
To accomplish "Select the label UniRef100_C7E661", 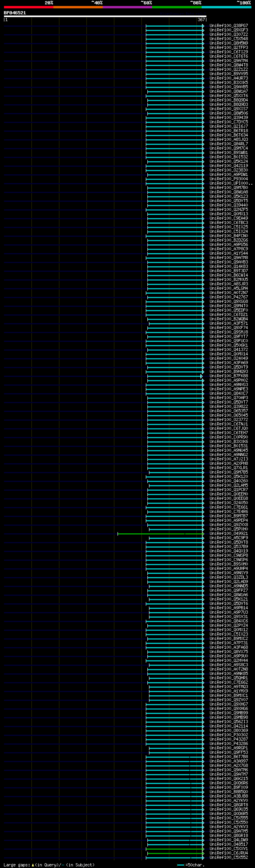I will pyautogui.click(x=229, y=507).
